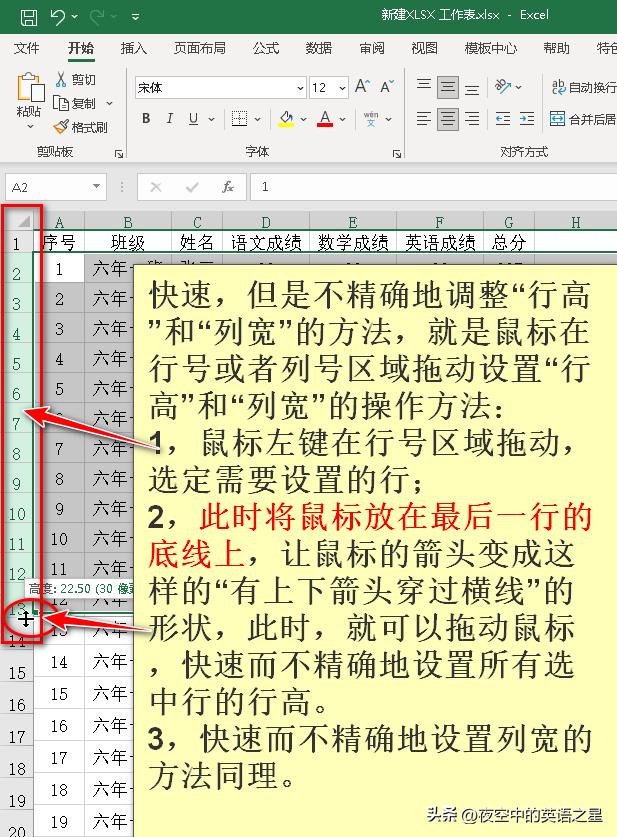Image resolution: width=617 pixels, height=837 pixels.
Task: Increase font size with A icon
Action: [x=362, y=86]
